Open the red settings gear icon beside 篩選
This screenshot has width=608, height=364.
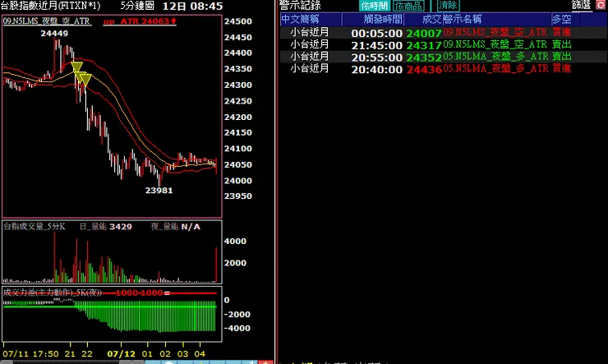pos(601,5)
